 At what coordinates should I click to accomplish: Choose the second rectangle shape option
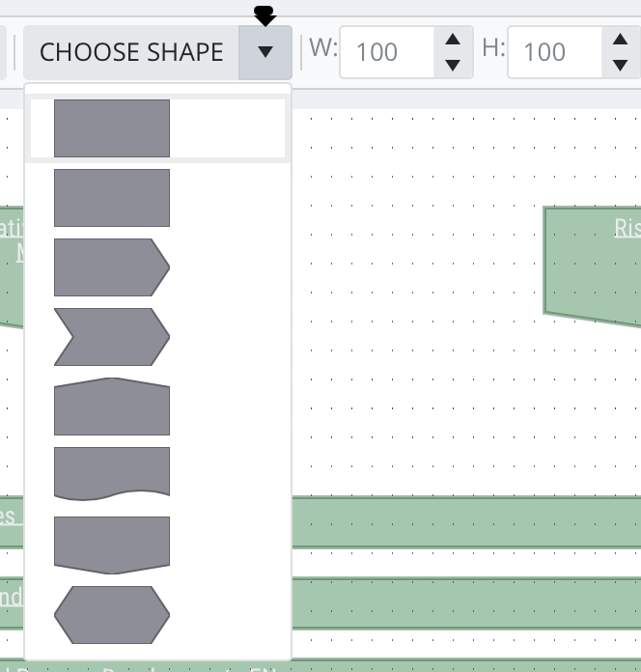(x=112, y=198)
